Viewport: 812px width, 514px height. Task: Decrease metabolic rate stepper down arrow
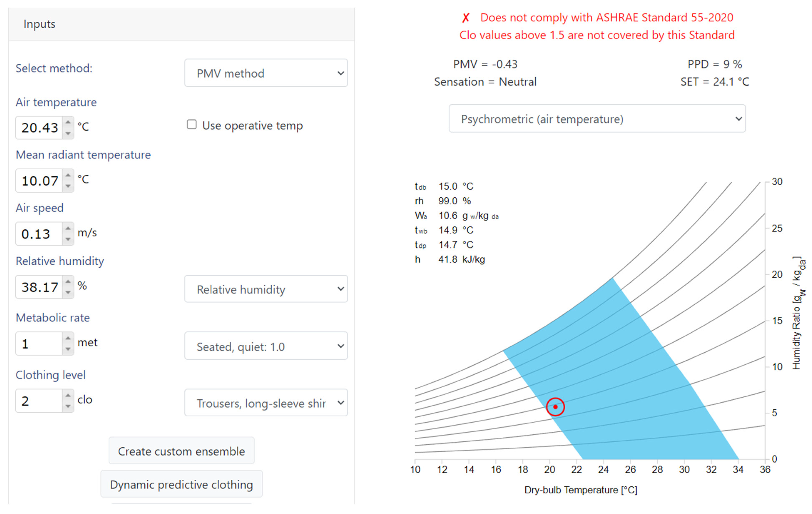point(68,349)
